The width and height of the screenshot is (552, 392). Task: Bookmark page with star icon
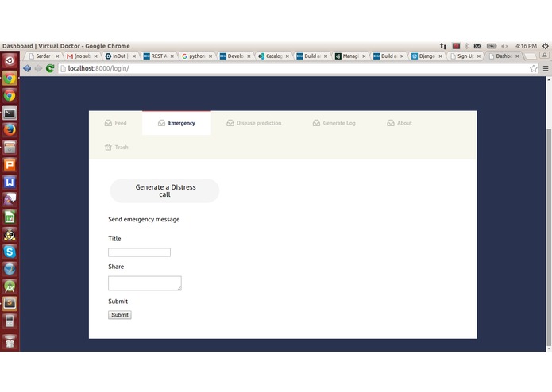pos(534,68)
